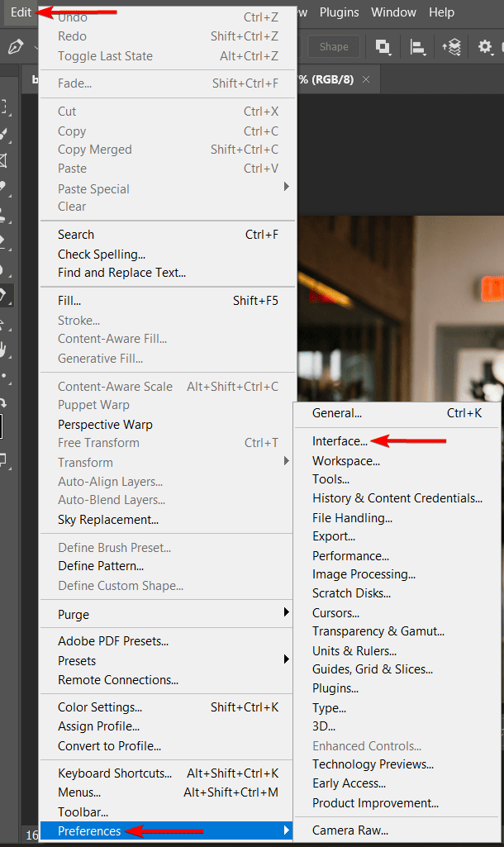Select the Hand tool in the toolbar
Screen dimensions: 504x847
[x=4, y=349]
